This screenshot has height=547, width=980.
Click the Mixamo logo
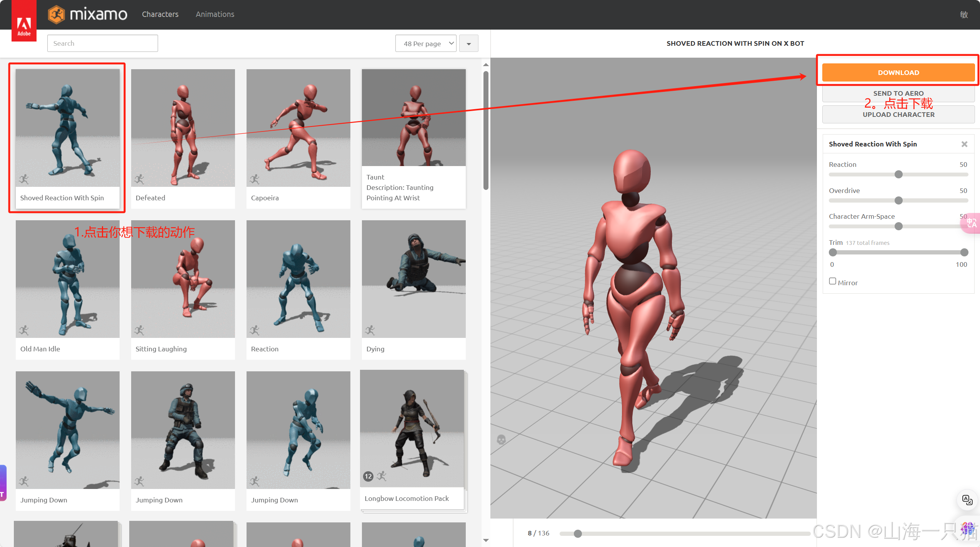coord(87,15)
